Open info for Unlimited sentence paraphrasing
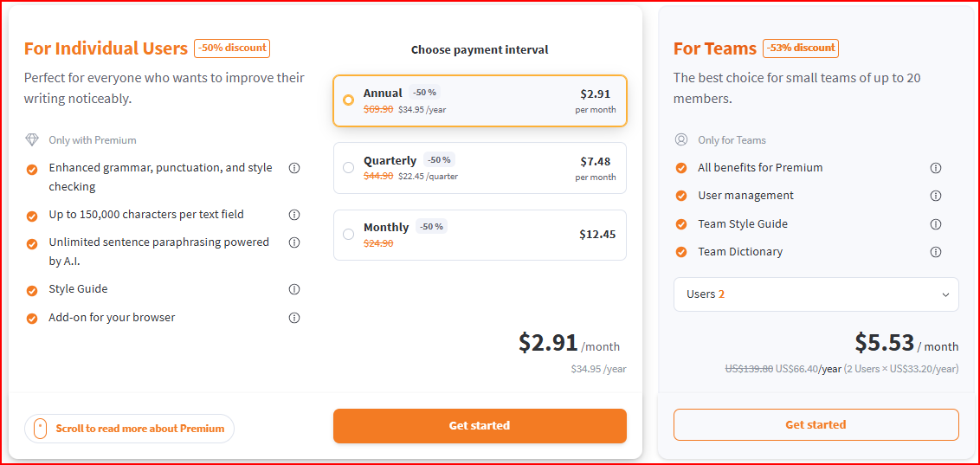 click(x=294, y=242)
